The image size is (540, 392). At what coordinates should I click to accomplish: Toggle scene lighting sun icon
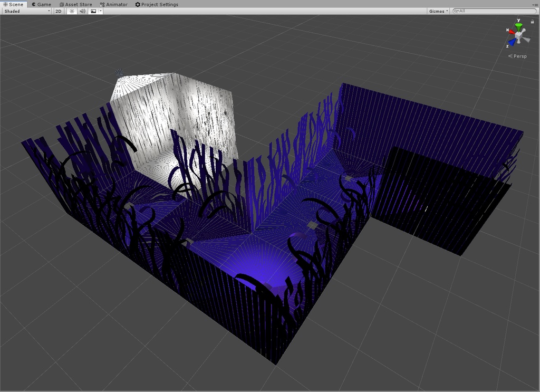(72, 11)
